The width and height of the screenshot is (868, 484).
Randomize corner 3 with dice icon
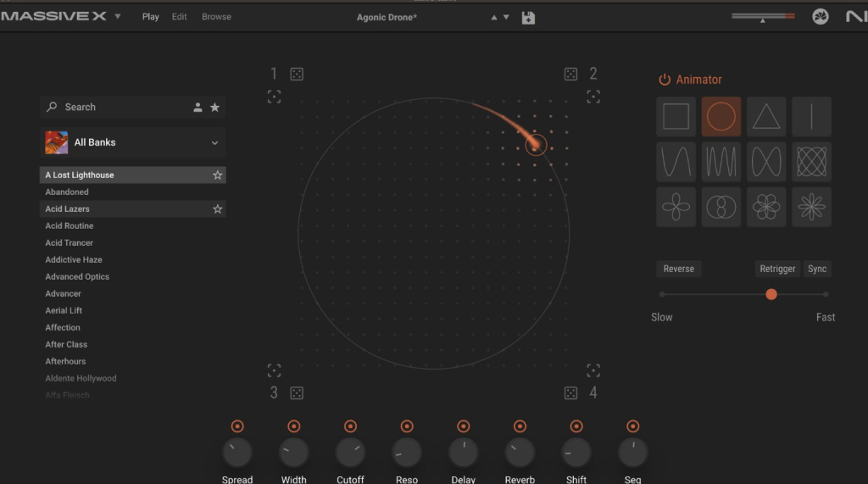coord(297,393)
